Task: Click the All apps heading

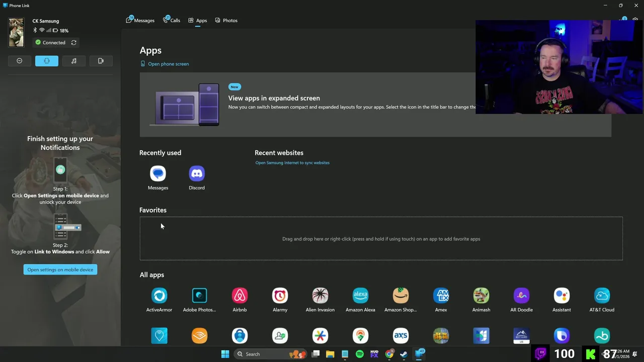Action: pos(151,275)
